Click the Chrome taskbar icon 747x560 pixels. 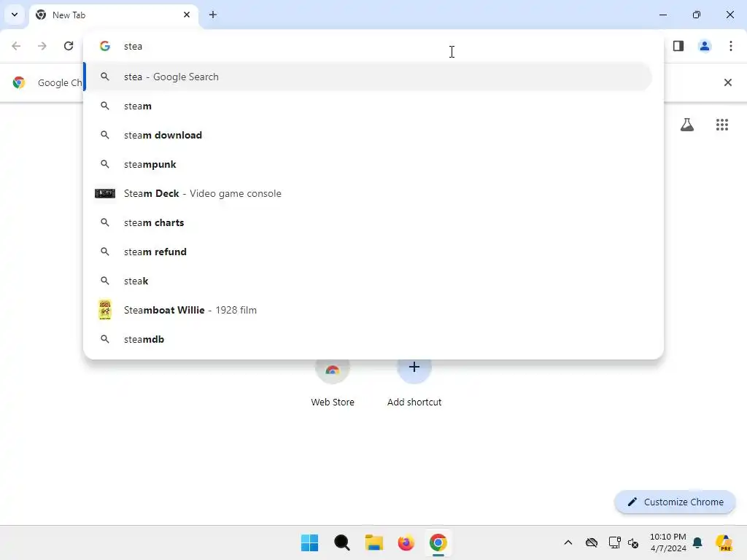(x=438, y=542)
